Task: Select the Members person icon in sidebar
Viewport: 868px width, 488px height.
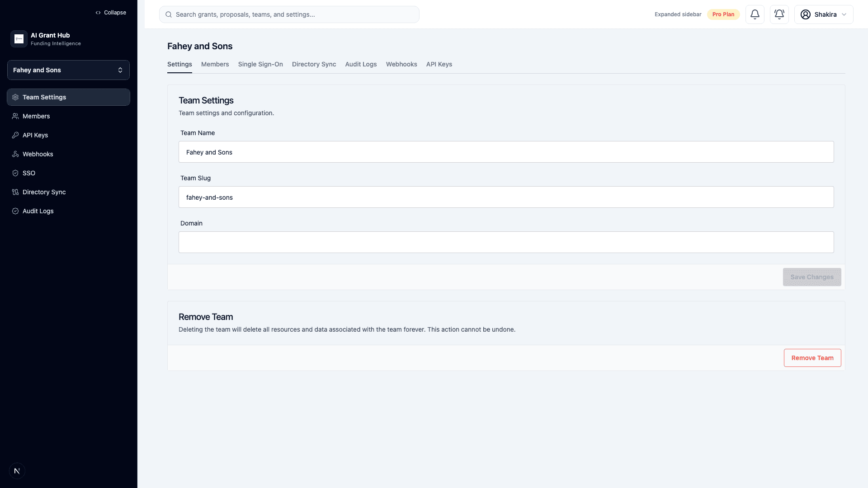Action: (x=15, y=116)
